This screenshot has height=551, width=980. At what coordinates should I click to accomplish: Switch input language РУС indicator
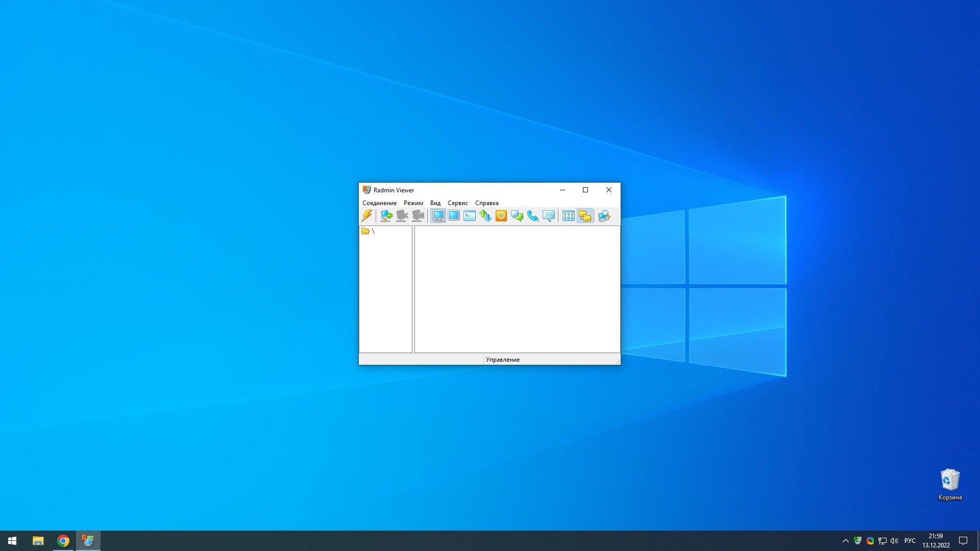(x=910, y=541)
